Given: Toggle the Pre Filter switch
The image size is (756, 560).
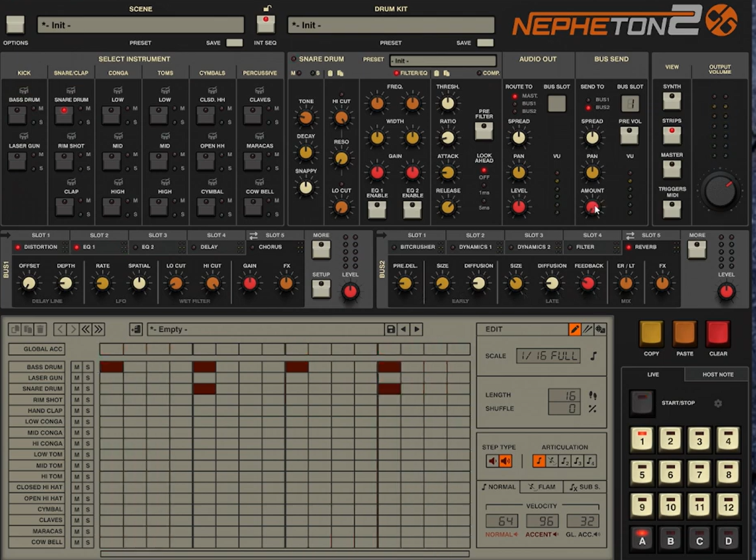Looking at the screenshot, I should pyautogui.click(x=483, y=131).
